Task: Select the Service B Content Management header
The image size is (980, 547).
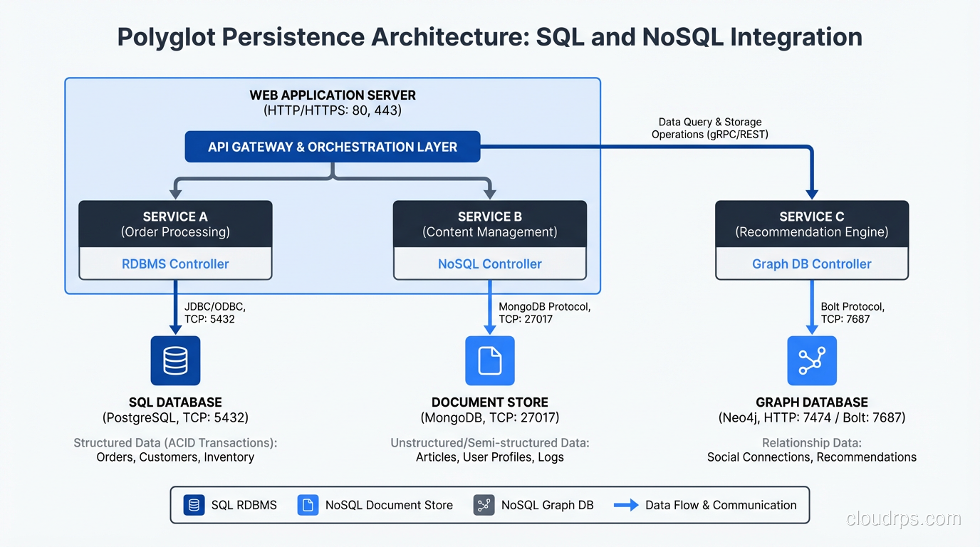Action: pyautogui.click(x=489, y=224)
